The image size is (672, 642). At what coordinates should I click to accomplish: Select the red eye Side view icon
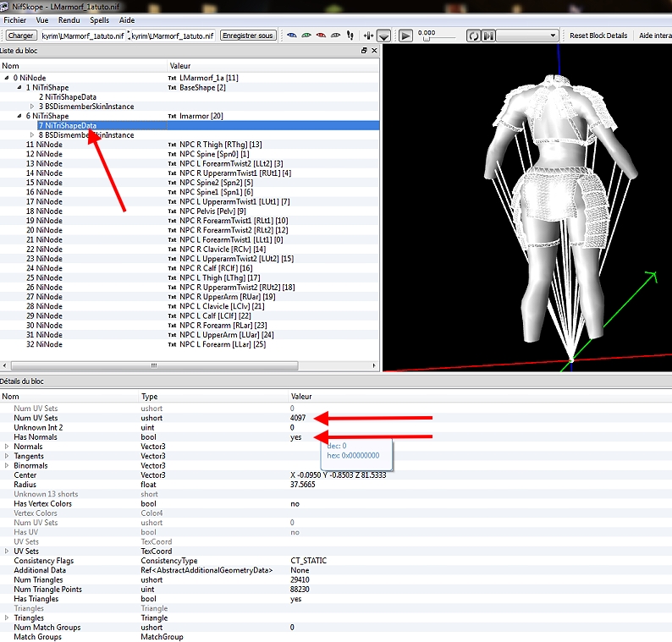[321, 36]
